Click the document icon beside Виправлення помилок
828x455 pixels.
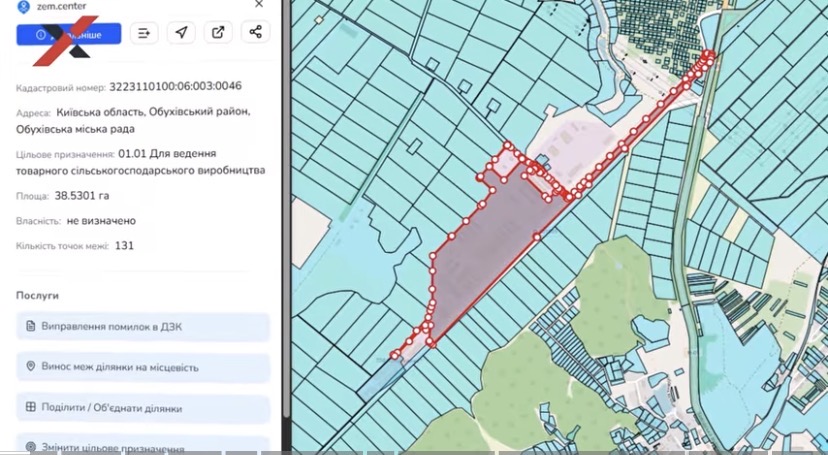31,326
